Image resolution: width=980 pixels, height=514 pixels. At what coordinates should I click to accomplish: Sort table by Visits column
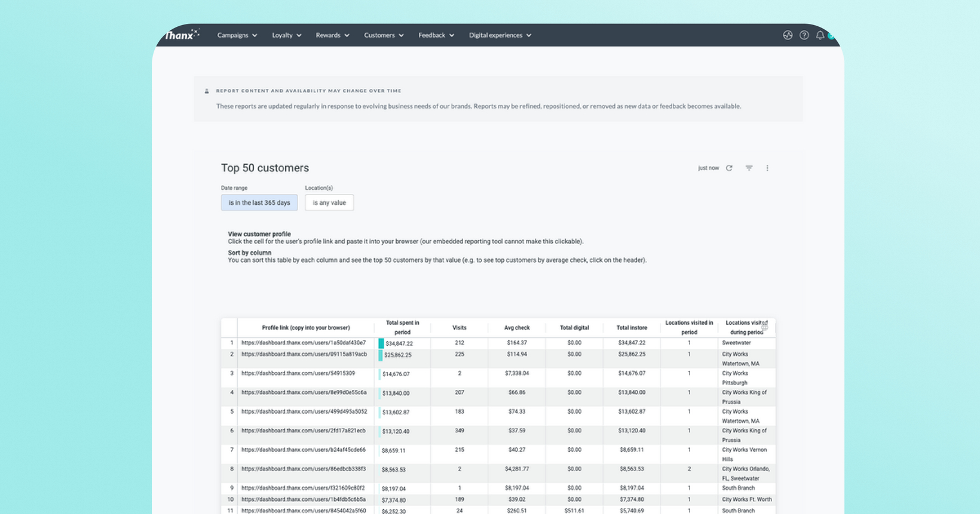[460, 328]
